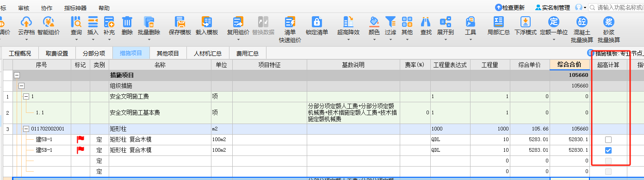Viewport: 644px width, 180px height.
Task: Open dropdown arrow under 查询
Action: click(x=76, y=40)
